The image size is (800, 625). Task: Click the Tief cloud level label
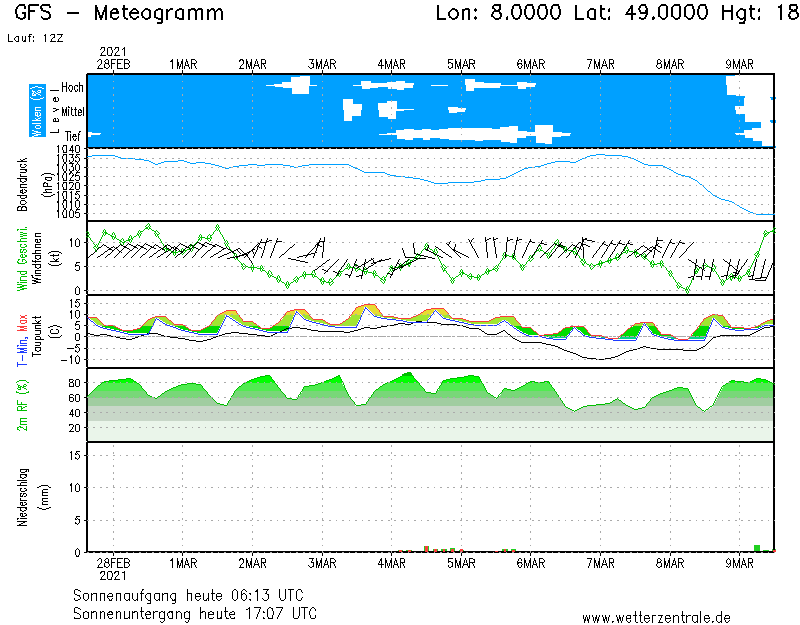tap(73, 134)
